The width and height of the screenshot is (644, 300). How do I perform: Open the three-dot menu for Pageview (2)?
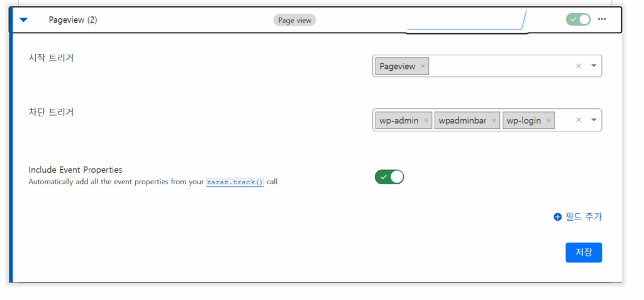602,19
